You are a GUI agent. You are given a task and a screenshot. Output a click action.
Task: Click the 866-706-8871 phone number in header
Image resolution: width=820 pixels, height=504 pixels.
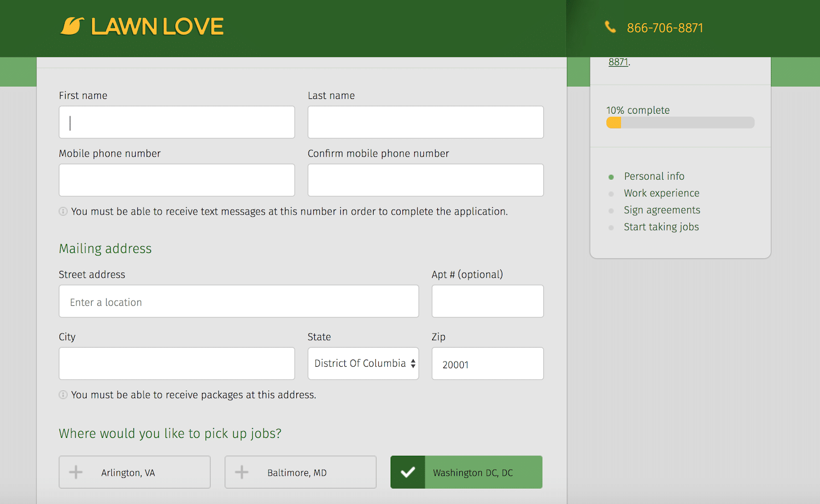coord(665,28)
